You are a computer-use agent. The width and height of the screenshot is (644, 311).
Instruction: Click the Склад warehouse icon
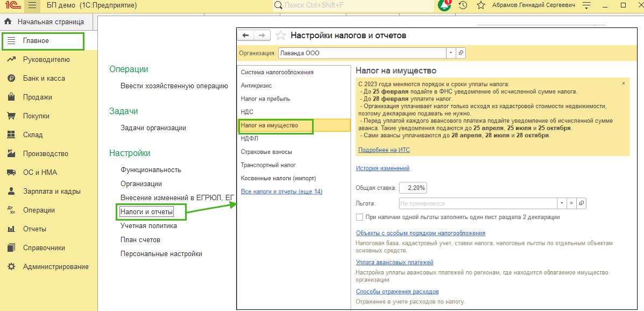pos(11,135)
